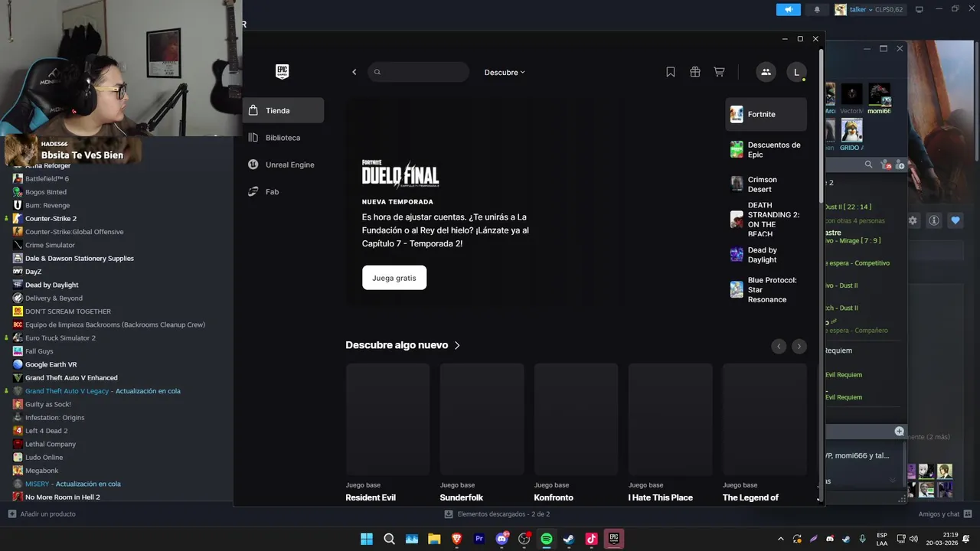Expand the Descubre dropdown
Image resolution: width=980 pixels, height=551 pixels.
pos(505,72)
